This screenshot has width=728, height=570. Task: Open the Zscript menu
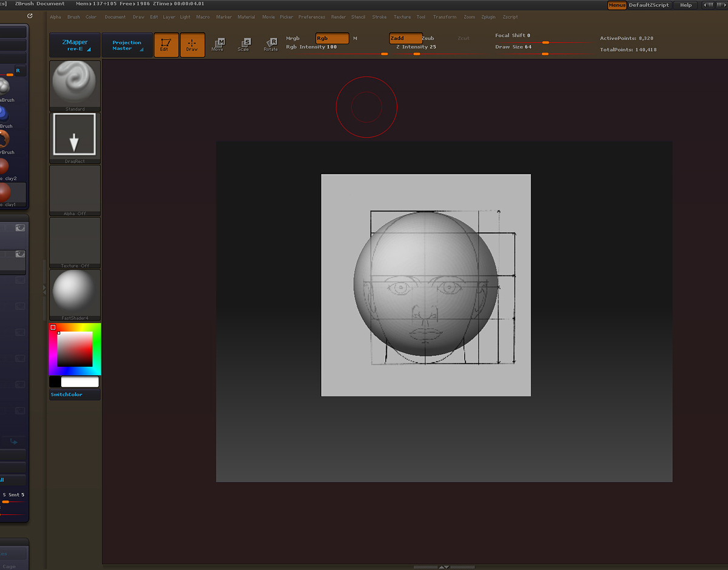[x=511, y=17]
